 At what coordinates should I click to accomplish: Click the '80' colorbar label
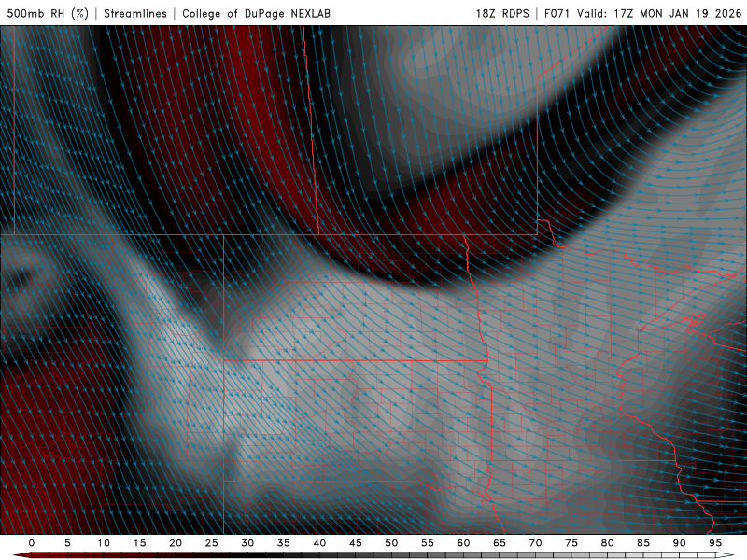[x=607, y=543]
